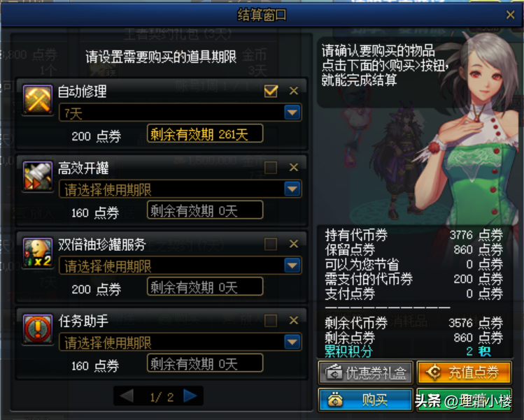
Task: Uncheck the 自动修理 checkbox
Action: point(271,91)
